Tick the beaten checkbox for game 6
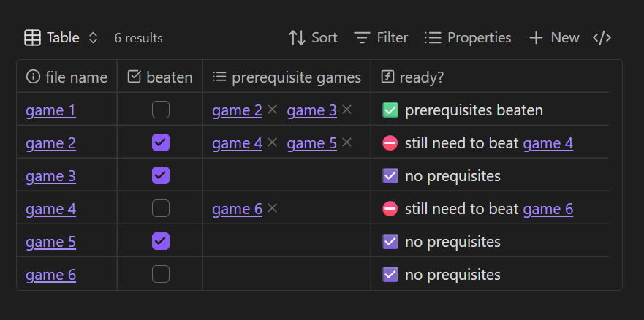 [160, 275]
